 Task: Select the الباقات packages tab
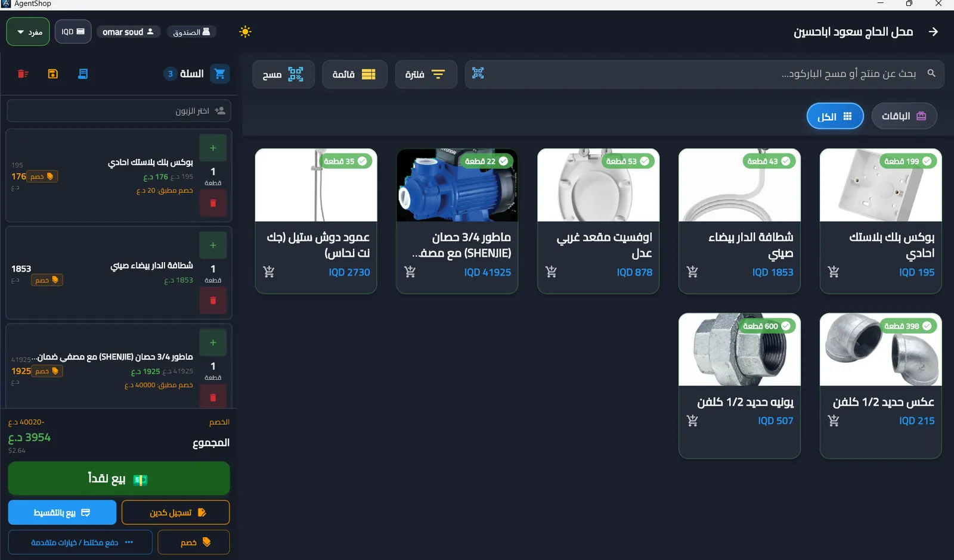point(904,116)
